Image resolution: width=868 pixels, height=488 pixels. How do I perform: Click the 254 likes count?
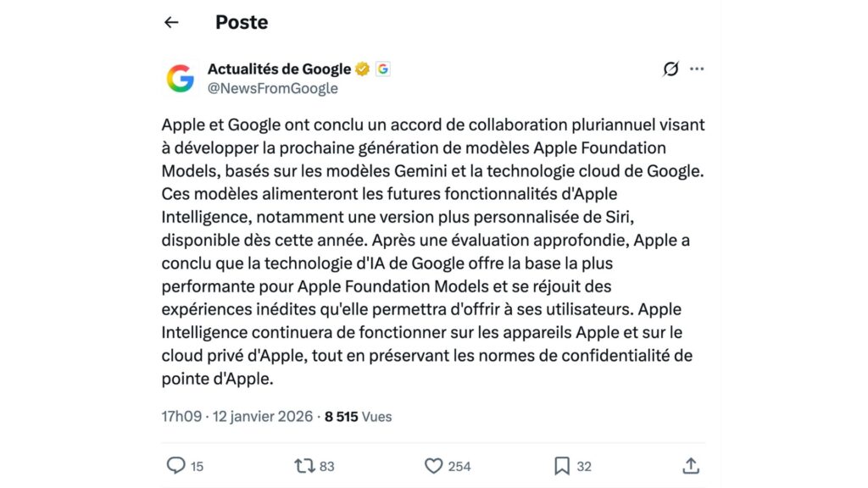click(459, 466)
